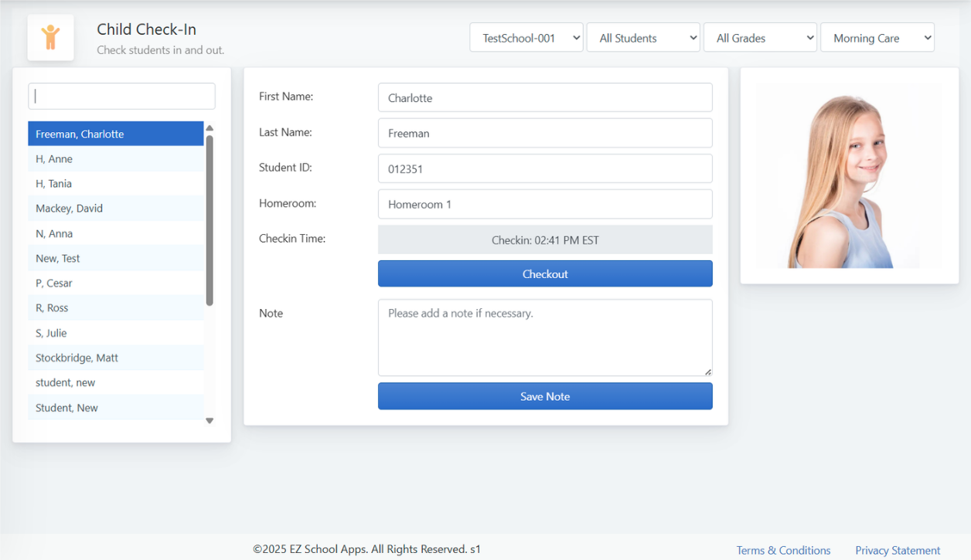
Task: Select student Mackey, David from the list
Action: click(x=116, y=208)
